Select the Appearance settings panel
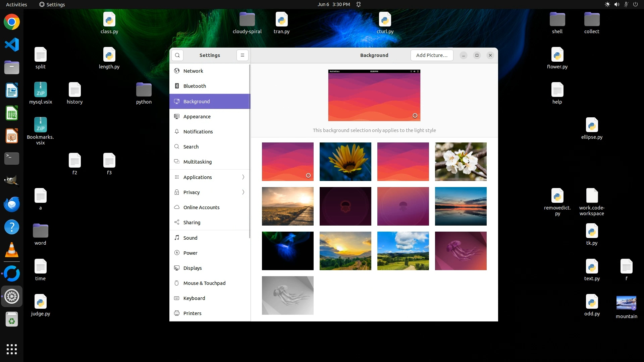 coord(197,117)
